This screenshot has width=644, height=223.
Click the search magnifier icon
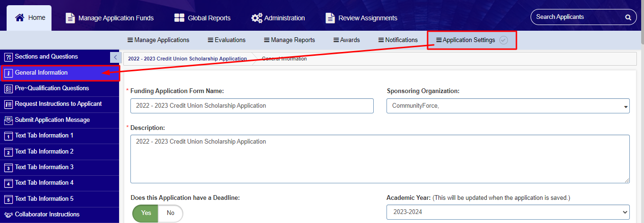point(628,17)
